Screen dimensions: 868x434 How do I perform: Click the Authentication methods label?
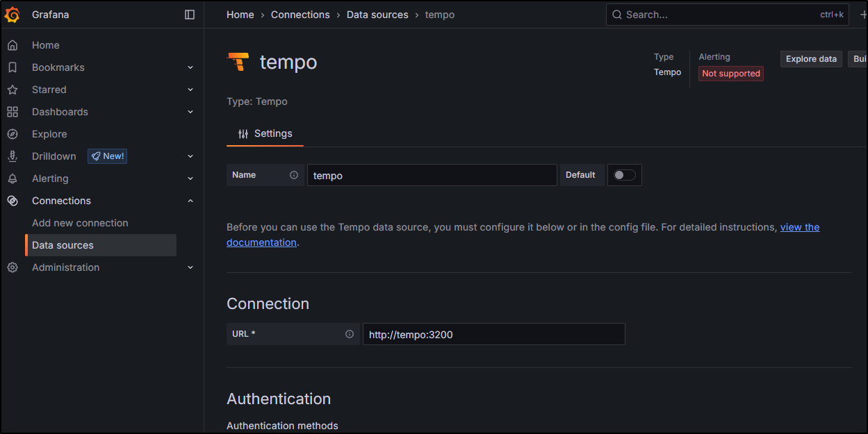[282, 426]
